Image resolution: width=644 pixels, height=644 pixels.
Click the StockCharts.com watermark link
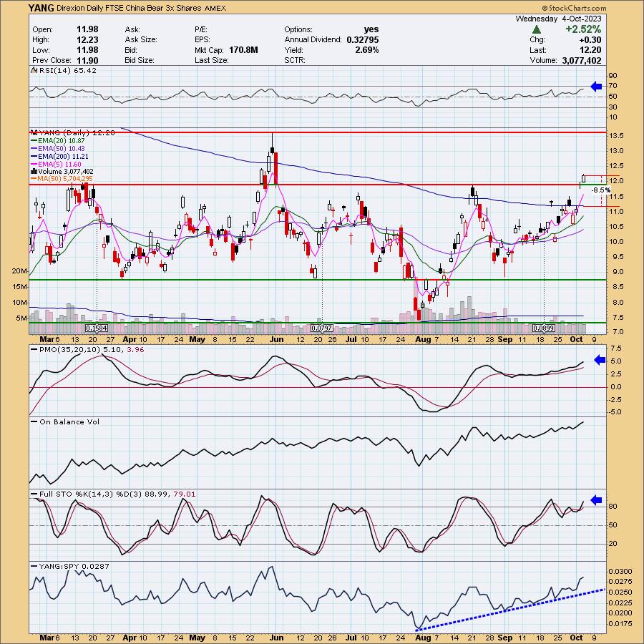(574, 8)
